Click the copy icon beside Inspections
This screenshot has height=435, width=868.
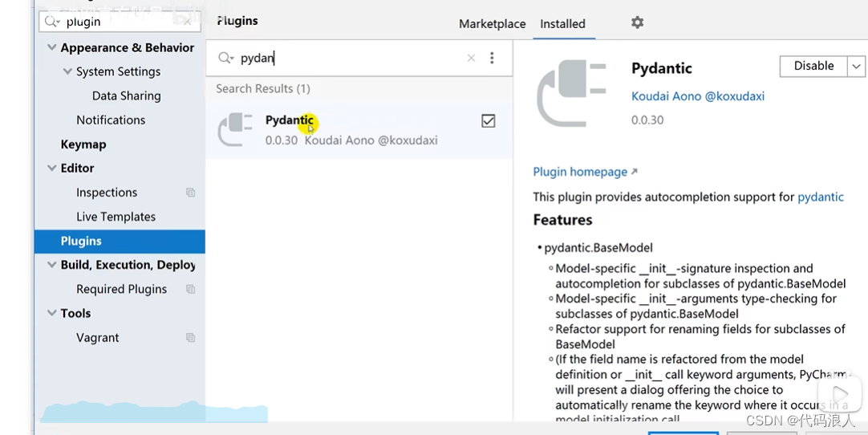[x=190, y=193]
